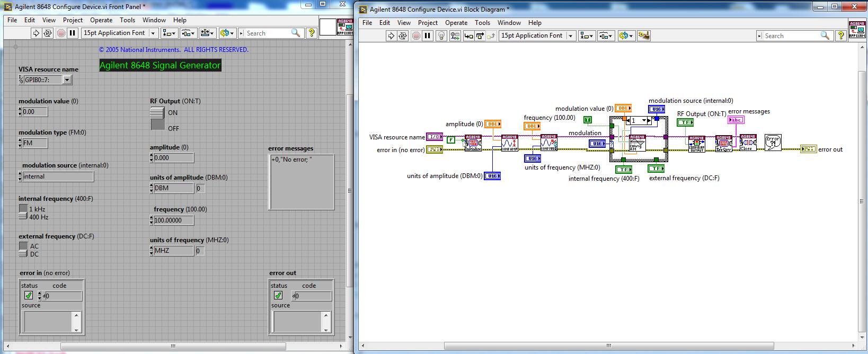
Task: Click Abort Execution on Front Panel toolbar
Action: point(61,33)
